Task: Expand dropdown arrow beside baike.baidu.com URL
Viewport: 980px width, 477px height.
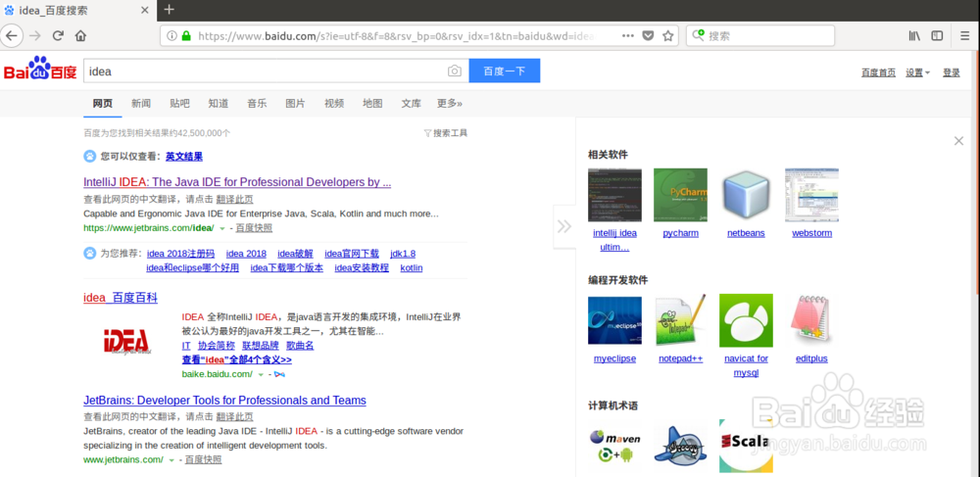Action: (x=261, y=374)
